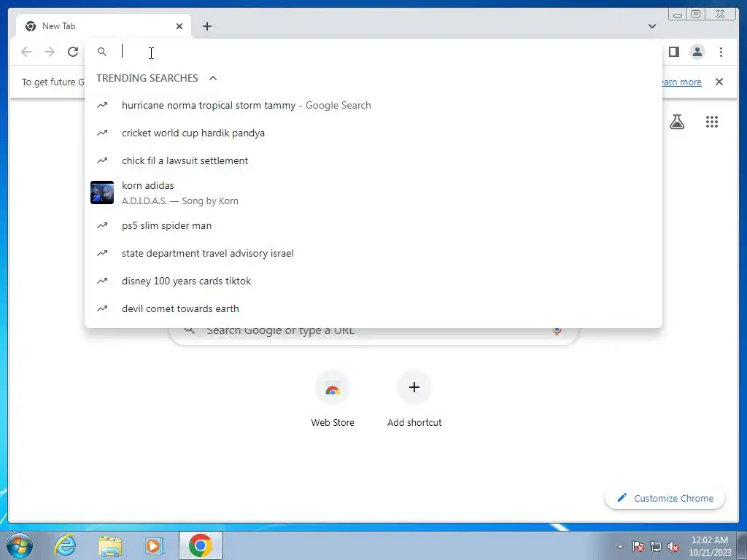
Task: Launch Internet Explorer from the taskbar
Action: [x=65, y=545]
